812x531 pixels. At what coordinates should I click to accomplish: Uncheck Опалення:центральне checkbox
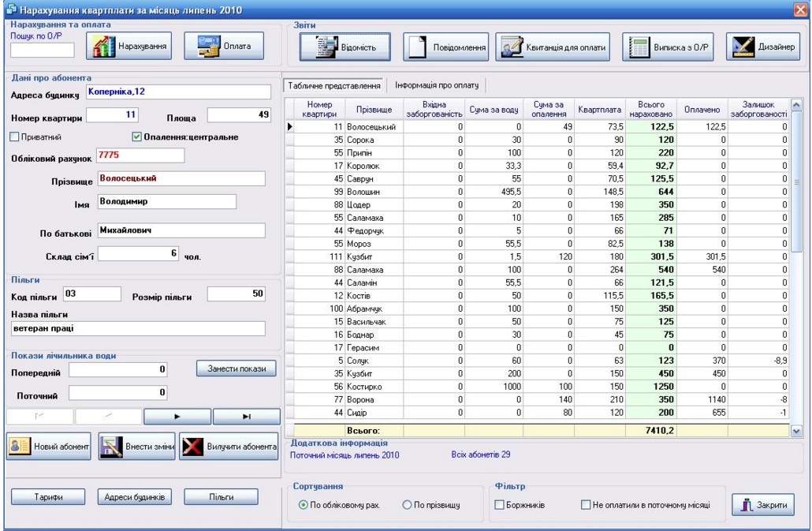[137, 137]
